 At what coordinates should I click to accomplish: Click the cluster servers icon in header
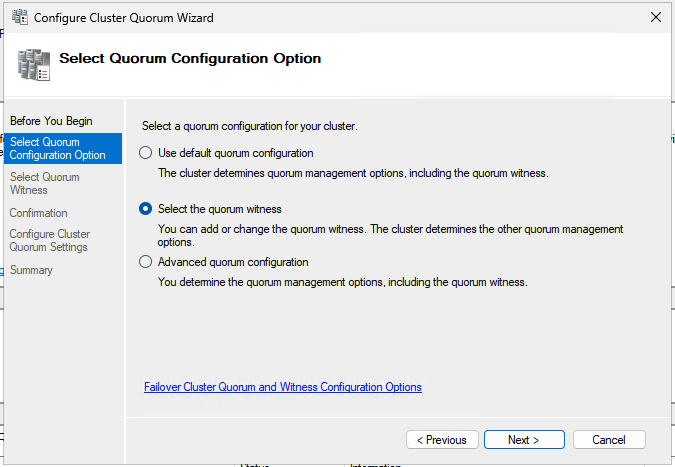click(x=32, y=63)
